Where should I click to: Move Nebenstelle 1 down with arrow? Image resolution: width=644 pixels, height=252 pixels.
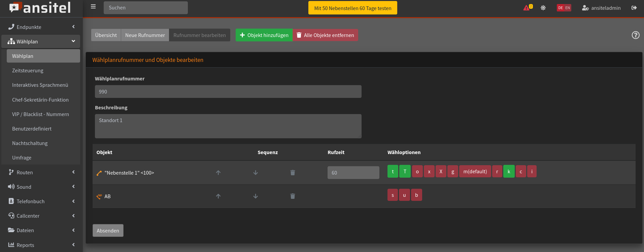(256, 173)
